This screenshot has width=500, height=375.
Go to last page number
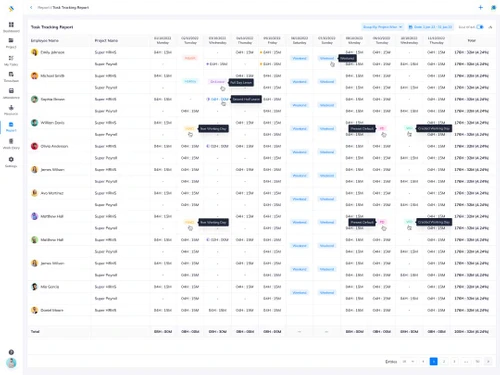(x=477, y=361)
